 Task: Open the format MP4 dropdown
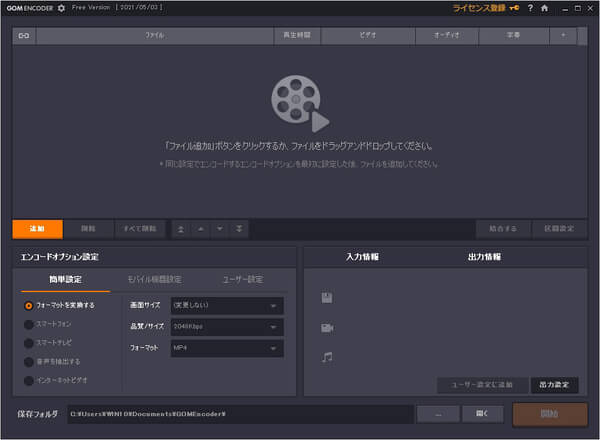point(227,349)
